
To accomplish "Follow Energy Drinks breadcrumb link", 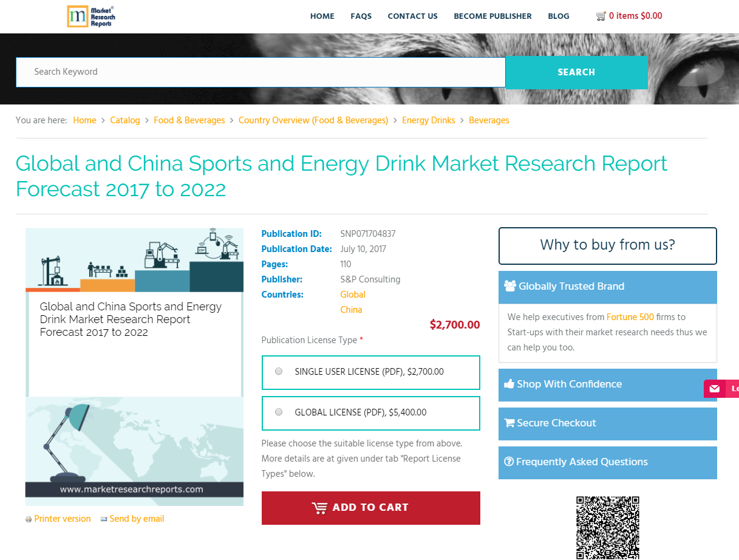I will tap(429, 120).
